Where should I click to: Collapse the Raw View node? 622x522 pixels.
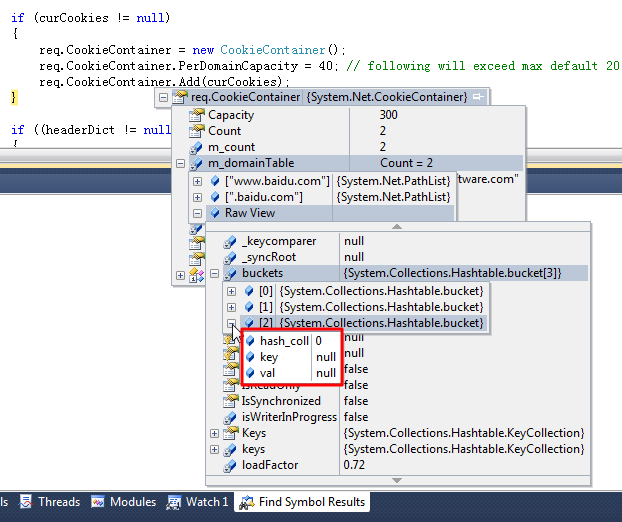point(197,213)
